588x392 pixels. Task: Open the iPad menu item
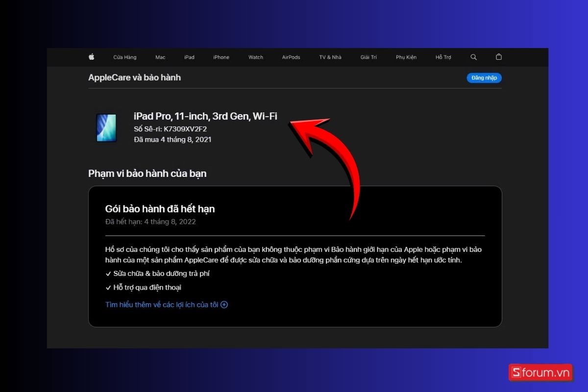coord(189,57)
